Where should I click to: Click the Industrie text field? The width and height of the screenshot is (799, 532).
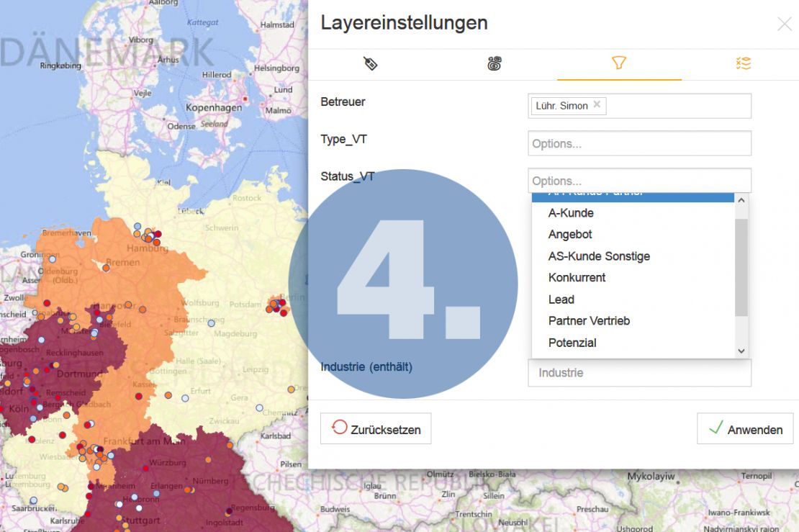coord(639,373)
